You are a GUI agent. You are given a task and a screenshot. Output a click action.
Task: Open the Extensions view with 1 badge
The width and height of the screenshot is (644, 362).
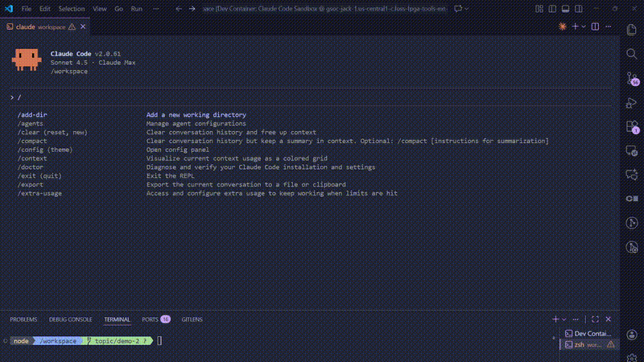click(x=633, y=127)
